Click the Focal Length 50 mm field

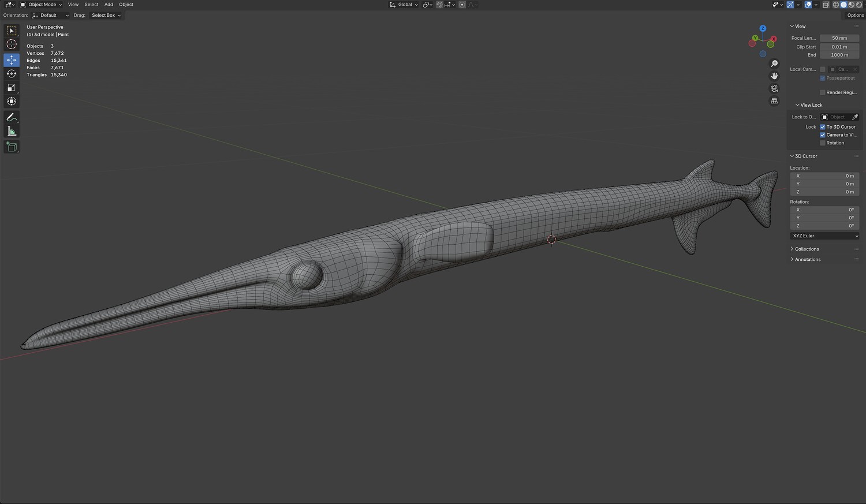pyautogui.click(x=839, y=38)
